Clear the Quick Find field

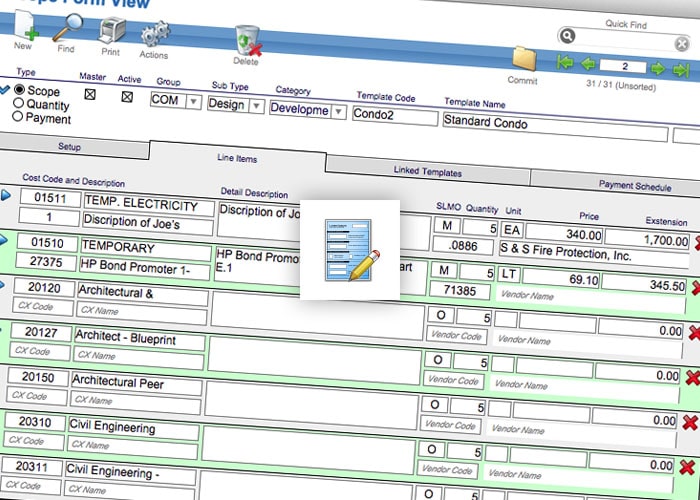click(682, 44)
